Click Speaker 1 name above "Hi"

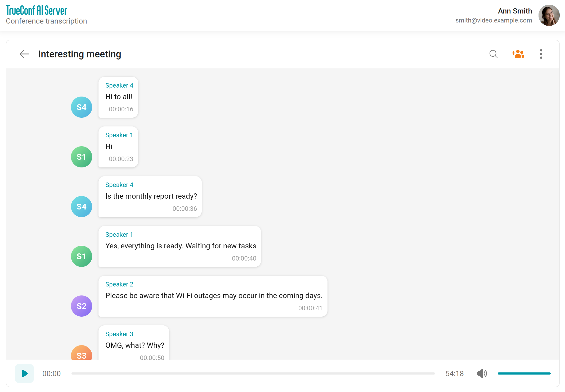119,135
